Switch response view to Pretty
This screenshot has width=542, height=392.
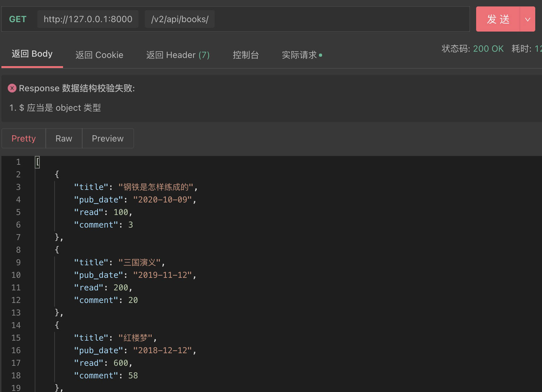[x=23, y=139]
